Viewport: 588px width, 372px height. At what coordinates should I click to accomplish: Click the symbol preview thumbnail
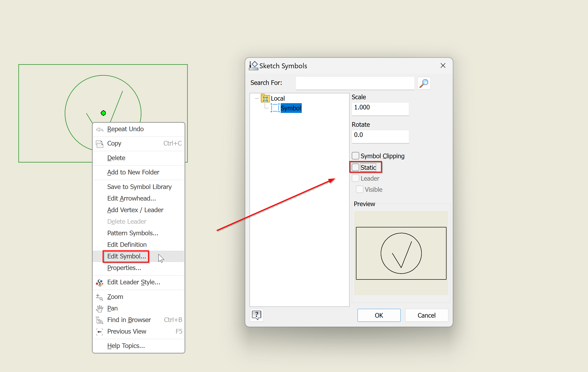point(401,253)
